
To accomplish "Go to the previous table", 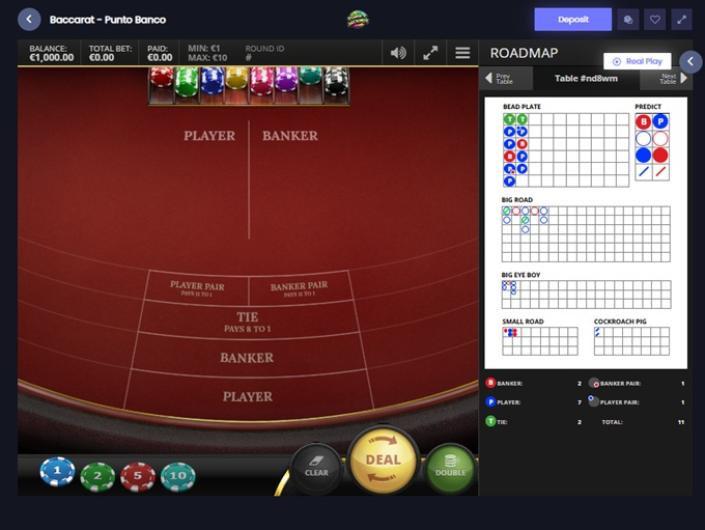I will pyautogui.click(x=500, y=79).
